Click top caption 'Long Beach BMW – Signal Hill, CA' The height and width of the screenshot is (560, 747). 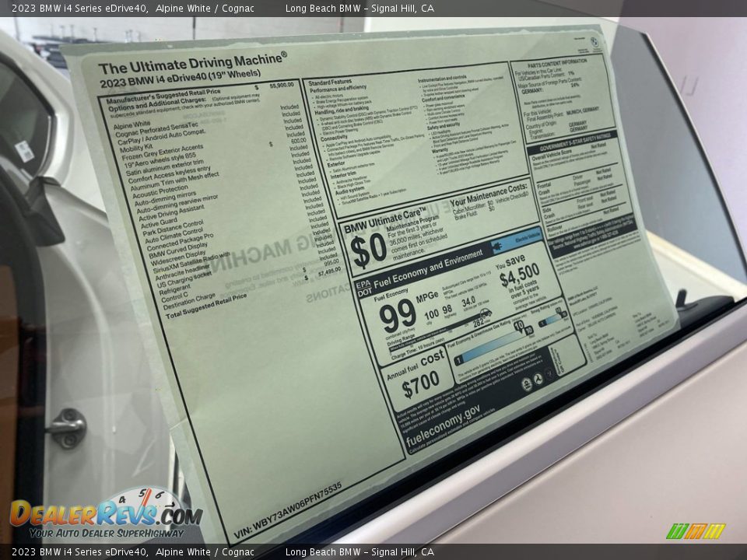(359, 8)
